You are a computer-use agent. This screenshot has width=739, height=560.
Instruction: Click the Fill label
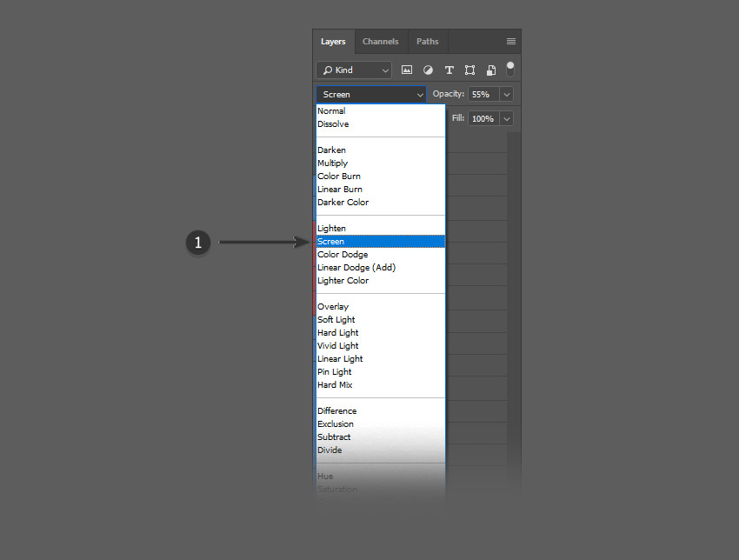tap(458, 118)
